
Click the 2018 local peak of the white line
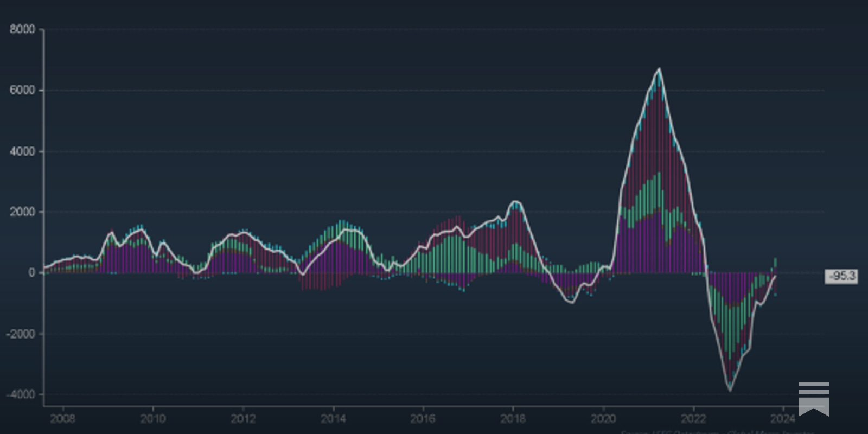515,202
